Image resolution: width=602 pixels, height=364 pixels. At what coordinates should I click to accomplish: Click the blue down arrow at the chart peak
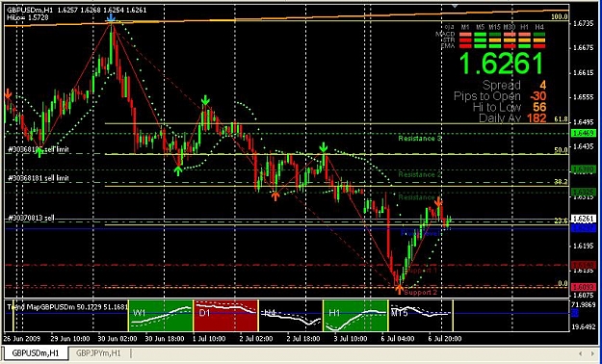[111, 17]
